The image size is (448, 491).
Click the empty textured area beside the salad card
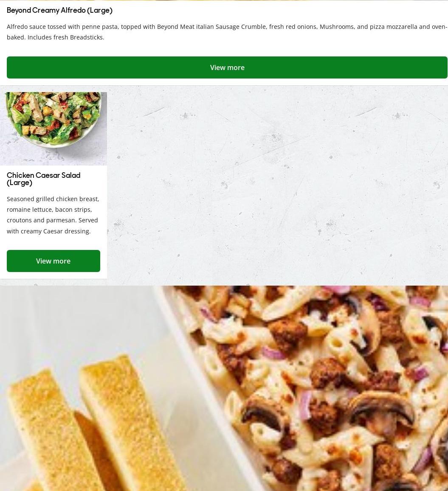coord(277,185)
